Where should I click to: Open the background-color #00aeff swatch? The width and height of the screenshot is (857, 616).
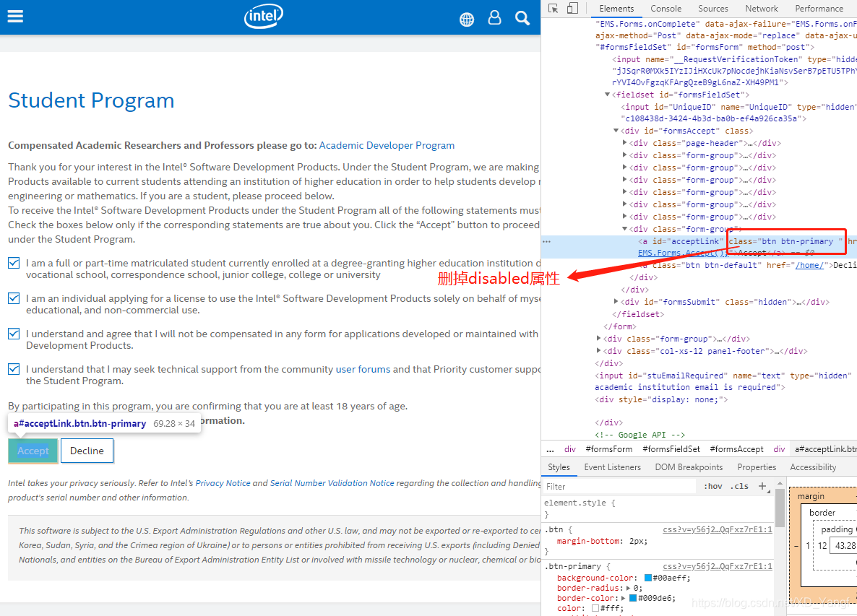[x=647, y=578]
